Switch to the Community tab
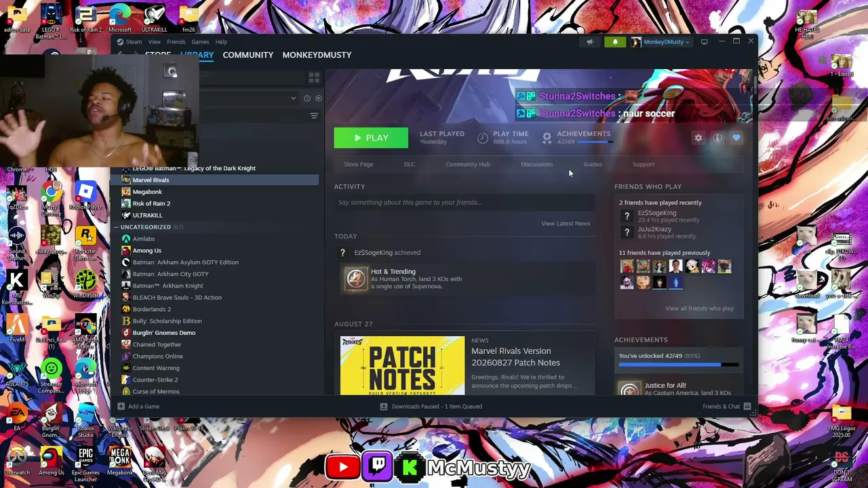The image size is (868, 488). (x=248, y=55)
